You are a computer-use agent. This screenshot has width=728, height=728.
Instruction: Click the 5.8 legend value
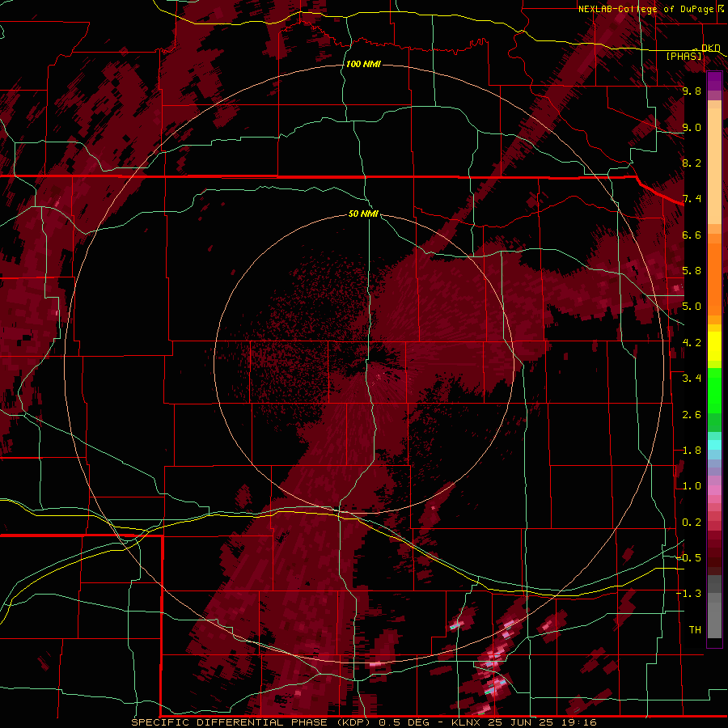[x=692, y=271]
